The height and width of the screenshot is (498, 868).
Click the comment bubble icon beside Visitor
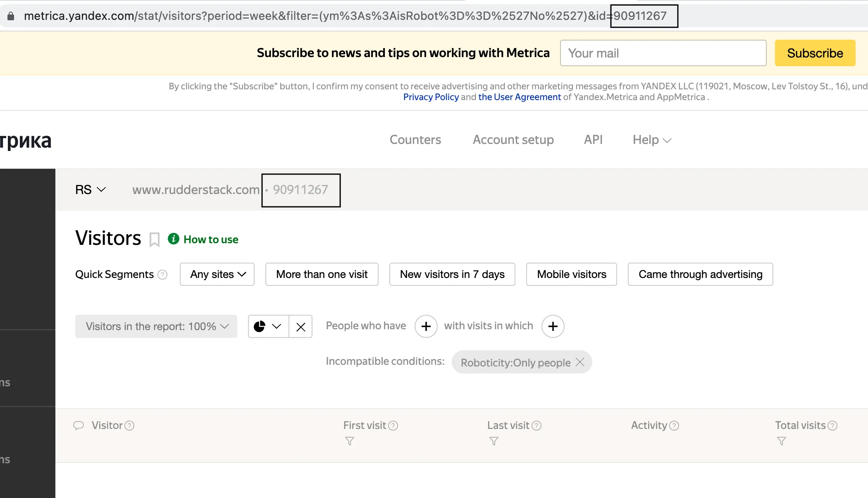[x=79, y=425]
